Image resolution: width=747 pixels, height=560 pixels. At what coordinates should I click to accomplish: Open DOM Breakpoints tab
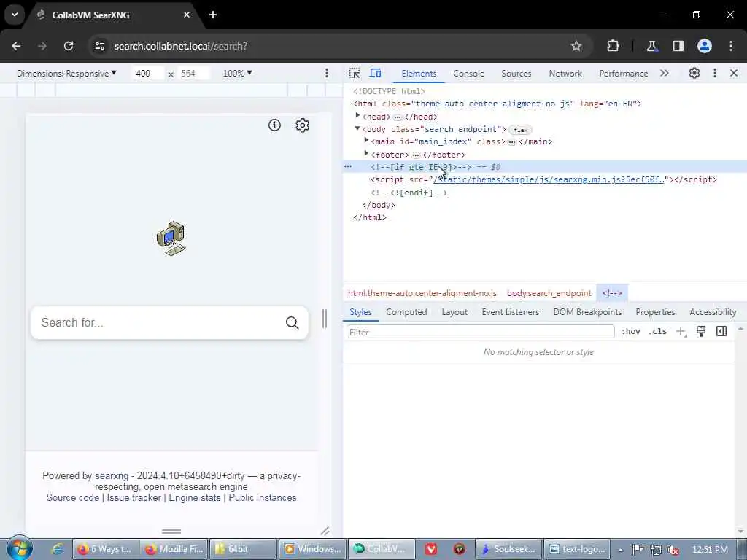[587, 312]
